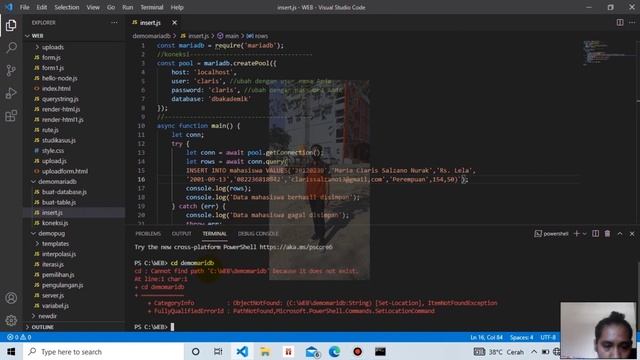Click the main breadcrumb item
Viewport: 640px width, 360px height.
[x=228, y=36]
